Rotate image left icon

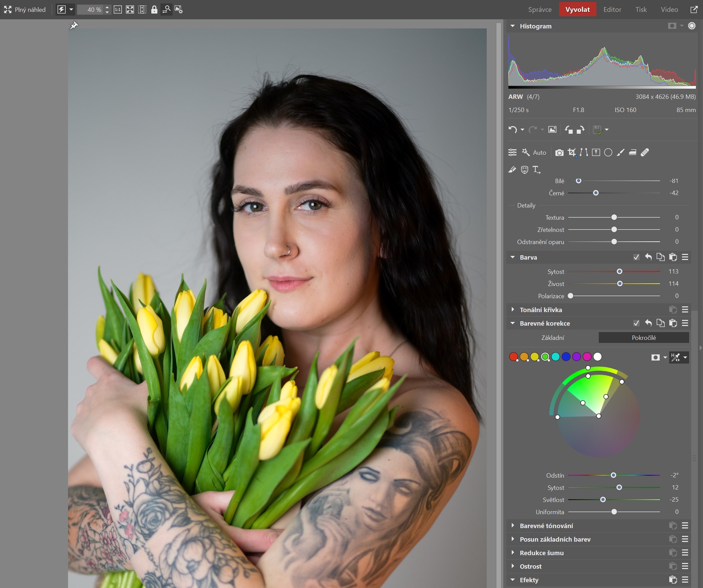tap(569, 130)
